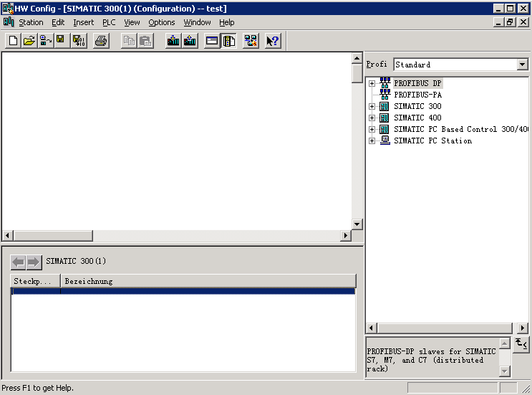
Task: Expand the PROFIBUS DP tree node
Action: pos(372,83)
